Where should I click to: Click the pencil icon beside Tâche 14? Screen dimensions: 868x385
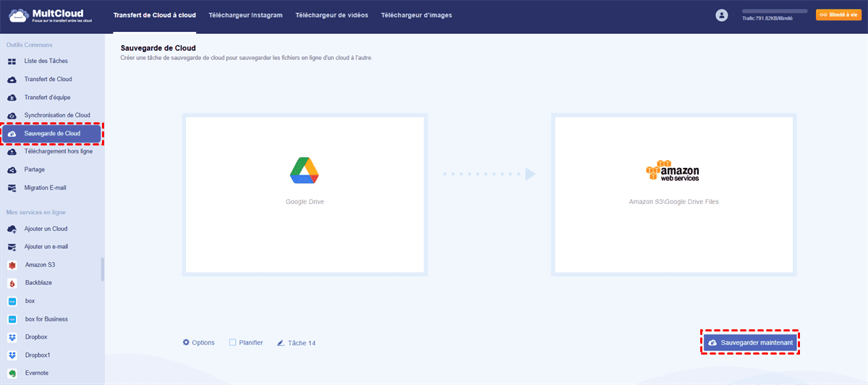click(281, 343)
